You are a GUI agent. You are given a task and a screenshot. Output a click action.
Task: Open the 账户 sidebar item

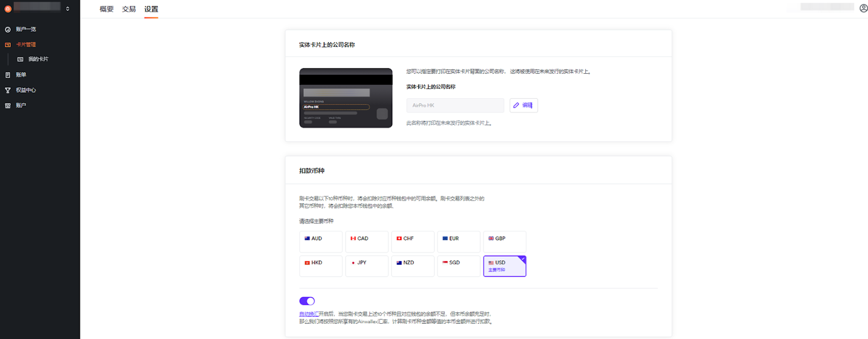21,105
